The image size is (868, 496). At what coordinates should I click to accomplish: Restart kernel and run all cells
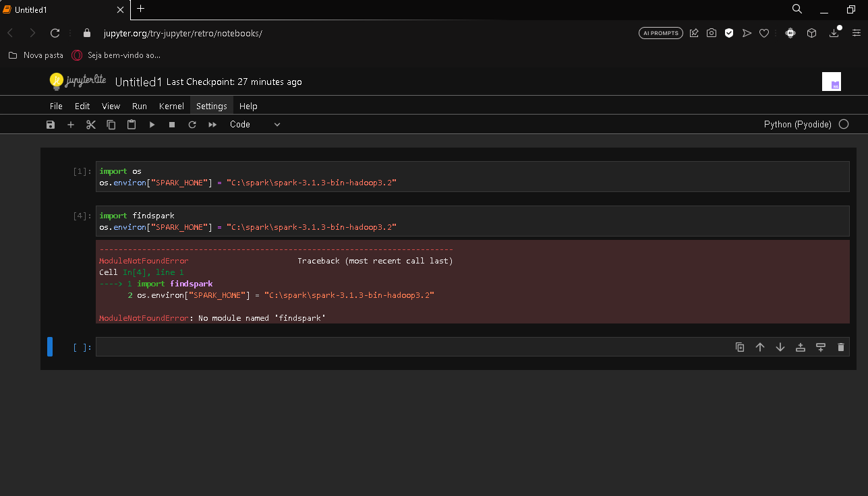coord(212,125)
